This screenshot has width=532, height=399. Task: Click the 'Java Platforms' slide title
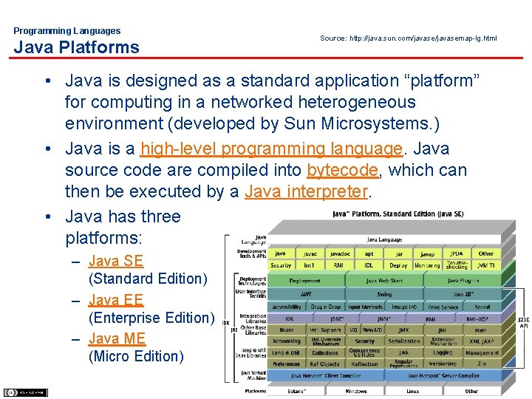point(76,47)
